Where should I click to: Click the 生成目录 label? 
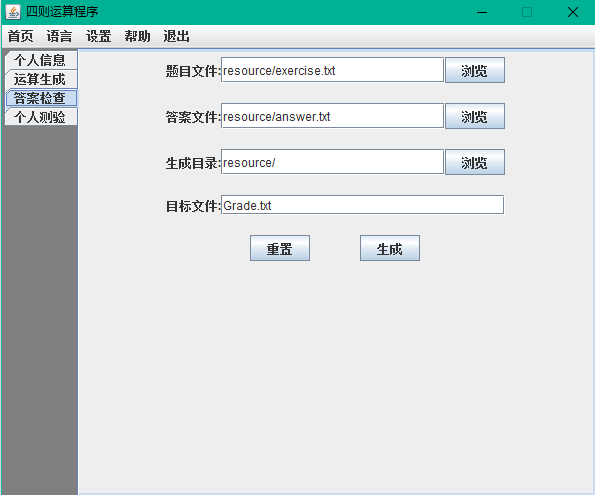coord(193,163)
